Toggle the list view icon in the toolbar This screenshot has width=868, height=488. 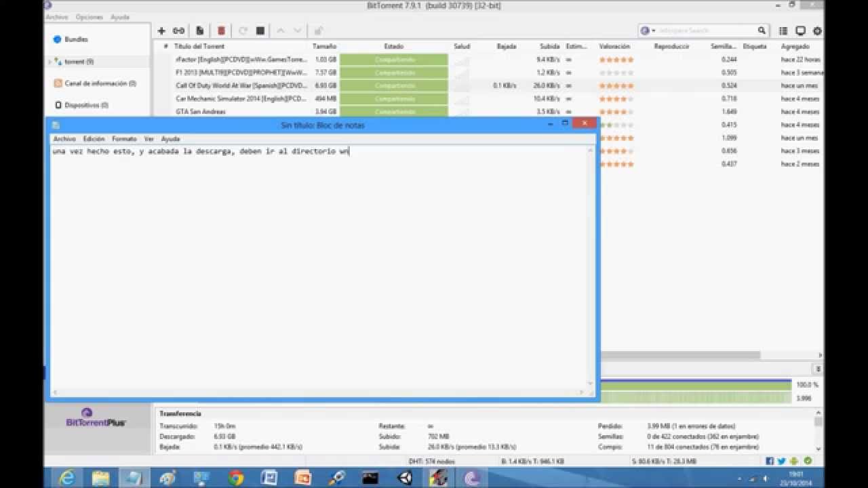[783, 30]
